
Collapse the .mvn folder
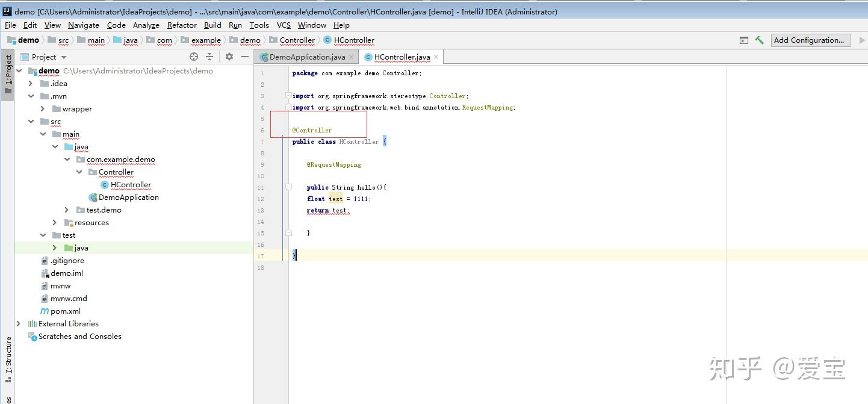(31, 96)
